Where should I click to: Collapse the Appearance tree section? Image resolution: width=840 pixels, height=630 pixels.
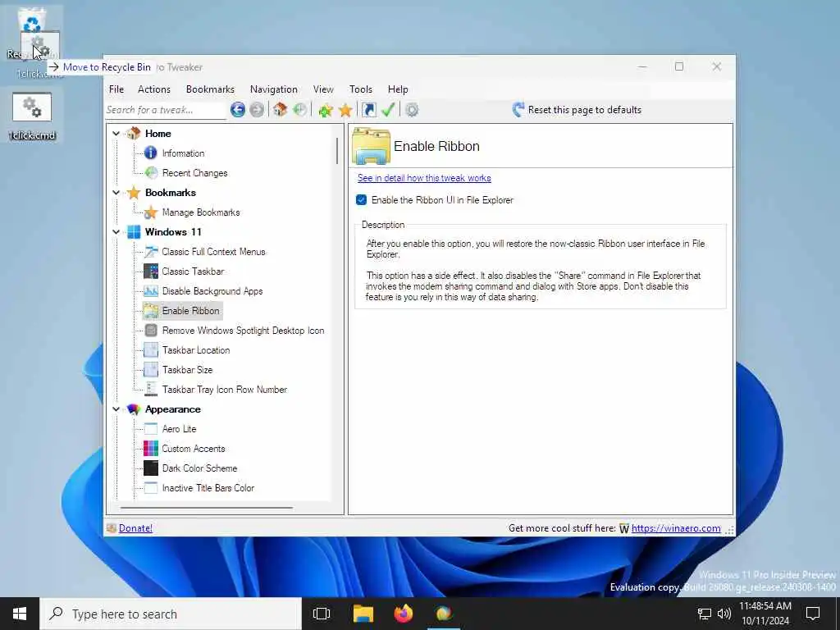[116, 409]
